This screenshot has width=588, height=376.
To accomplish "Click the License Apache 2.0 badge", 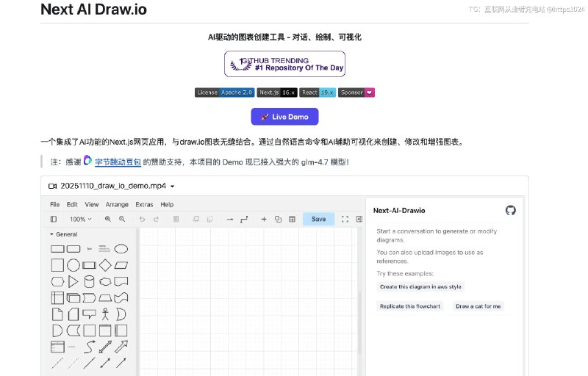I will pos(225,93).
